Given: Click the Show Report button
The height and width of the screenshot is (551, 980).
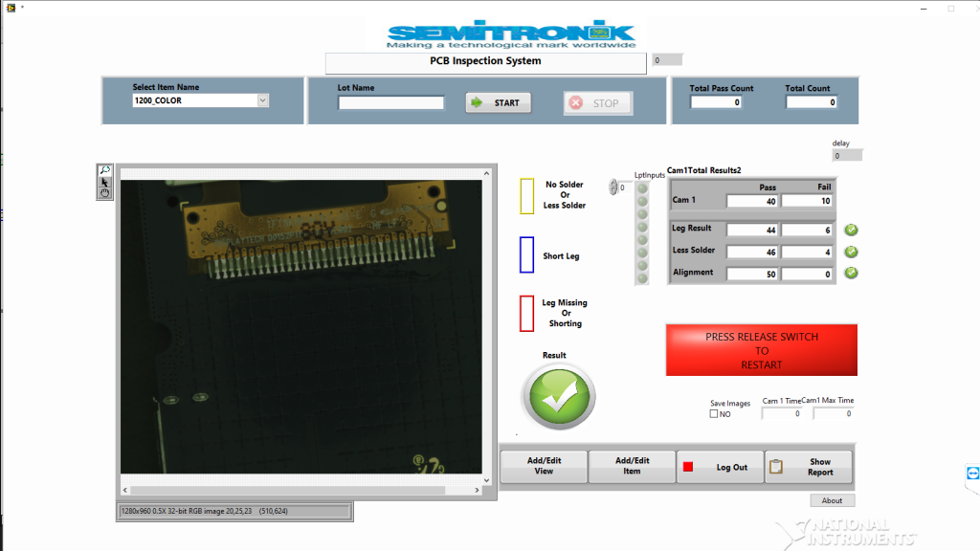Looking at the screenshot, I should pos(808,468).
